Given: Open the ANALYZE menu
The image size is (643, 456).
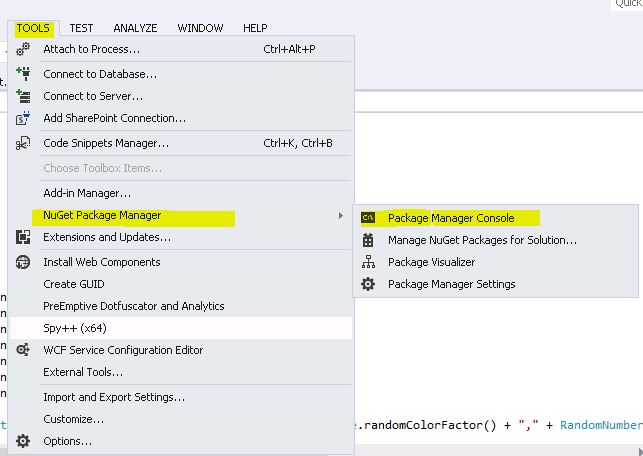Looking at the screenshot, I should [x=135, y=29].
